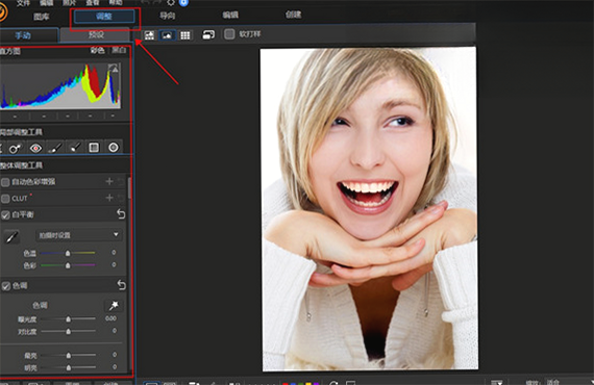The image size is (594, 385).
Task: Reset the 白平衡 section
Action: [x=121, y=214]
